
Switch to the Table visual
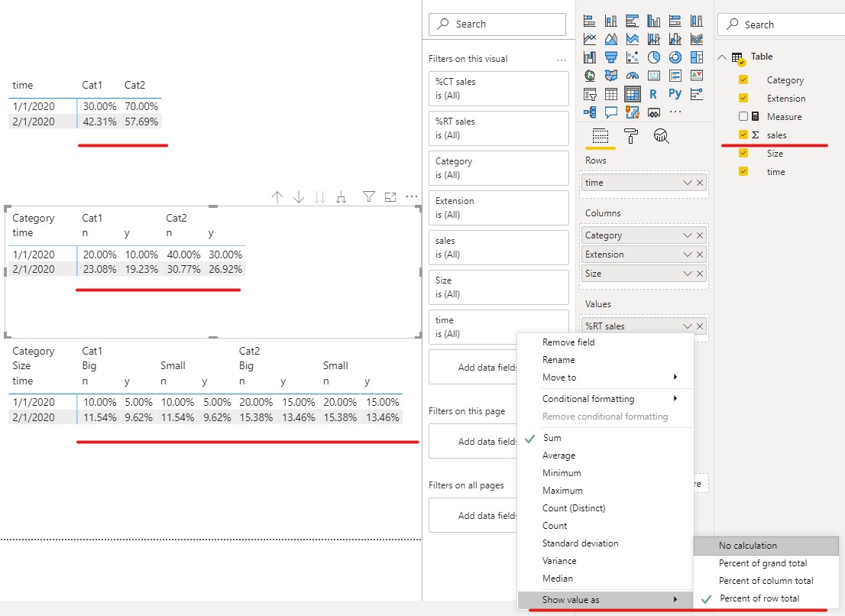pos(611,94)
